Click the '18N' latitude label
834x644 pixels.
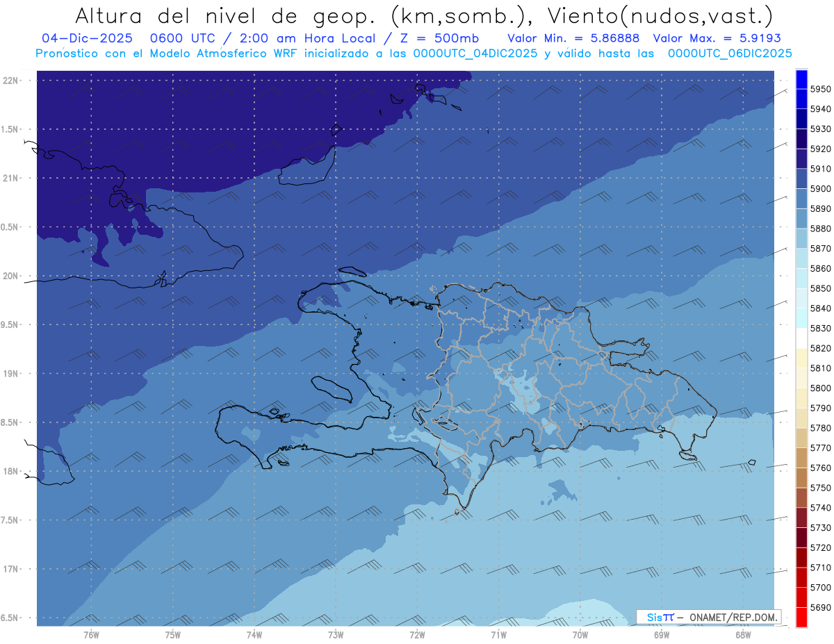click(11, 471)
